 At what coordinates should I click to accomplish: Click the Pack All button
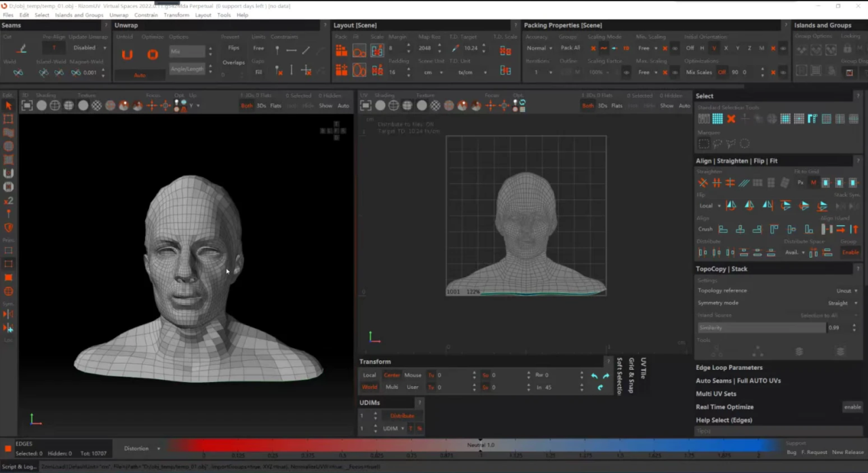pyautogui.click(x=570, y=48)
